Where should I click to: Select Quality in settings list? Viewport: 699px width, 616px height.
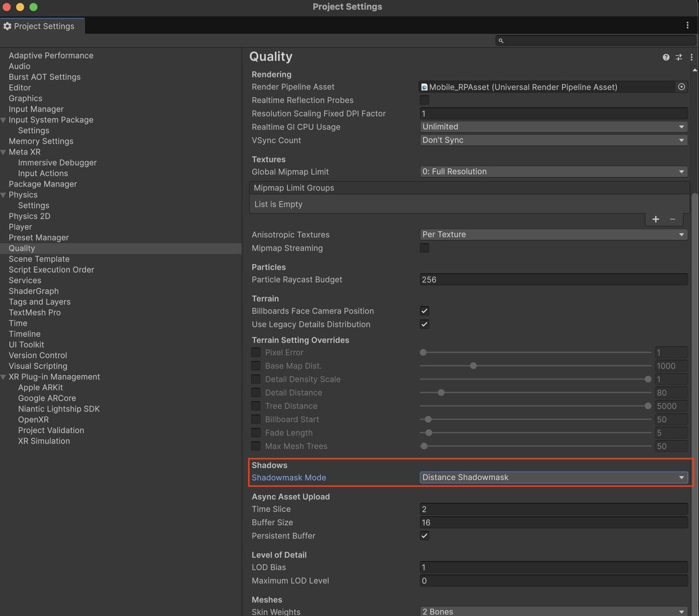click(121, 248)
